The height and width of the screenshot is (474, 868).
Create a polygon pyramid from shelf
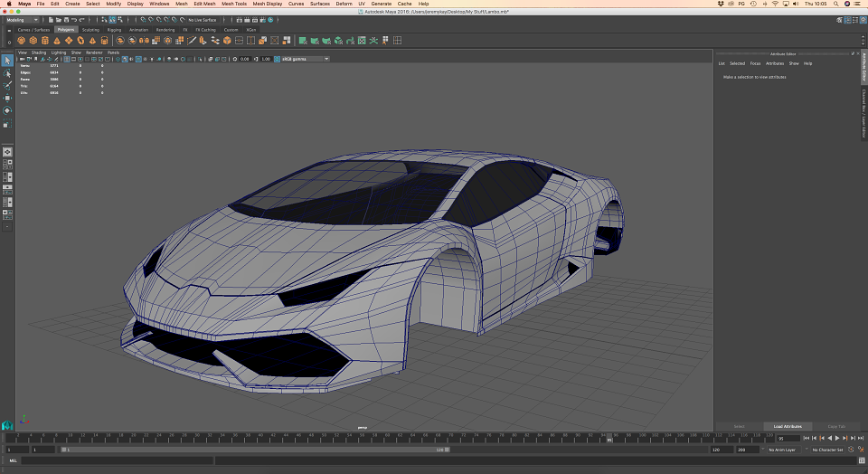92,41
